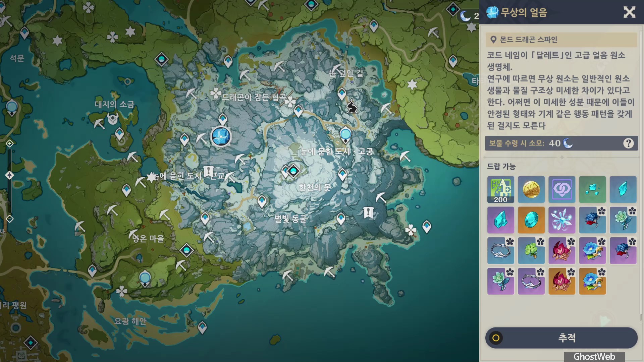Select the Adventure EXP 200 drop item

[x=500, y=189]
